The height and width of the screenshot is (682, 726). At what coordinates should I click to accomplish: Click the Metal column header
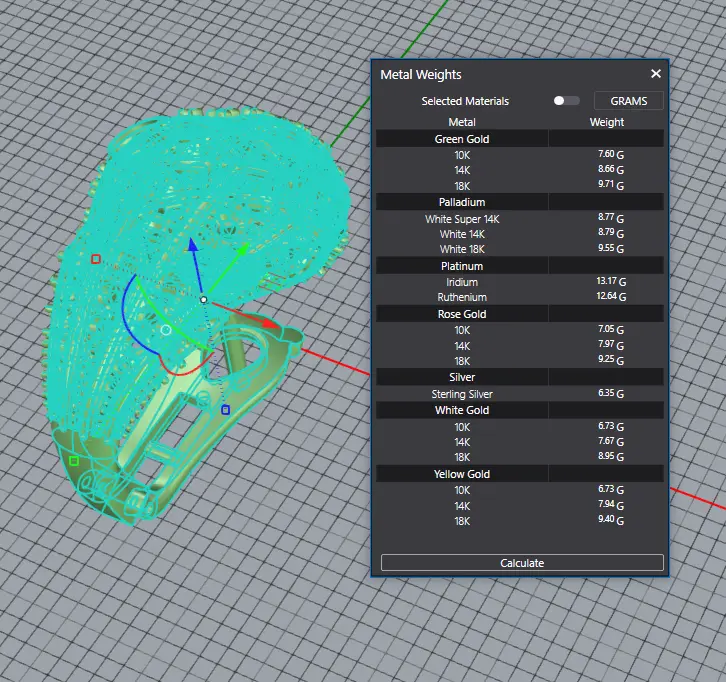click(x=462, y=122)
